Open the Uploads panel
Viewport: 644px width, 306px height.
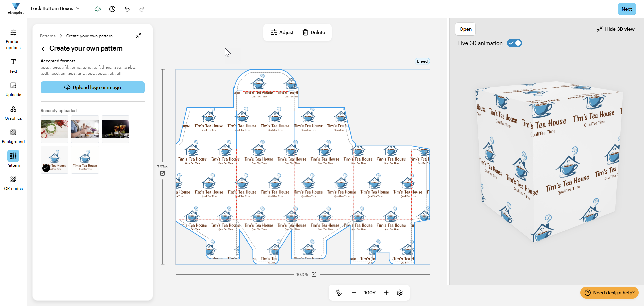tap(13, 89)
